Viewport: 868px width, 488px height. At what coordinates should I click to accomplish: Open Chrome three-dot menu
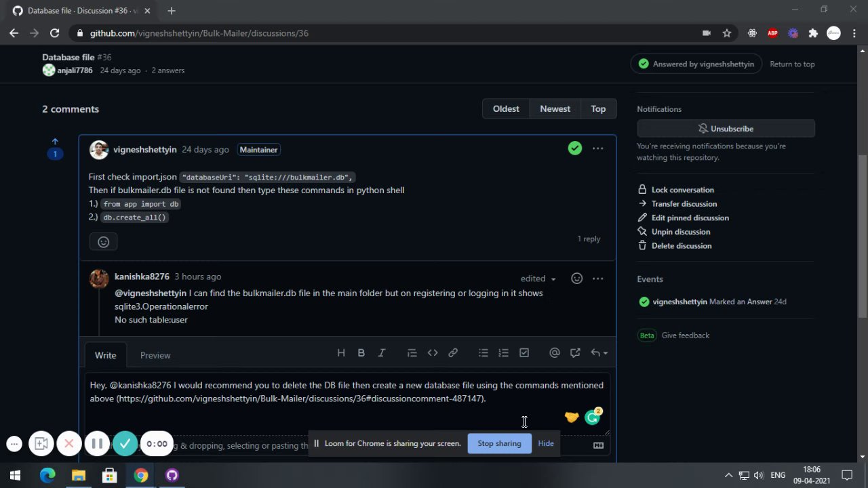pos(854,33)
